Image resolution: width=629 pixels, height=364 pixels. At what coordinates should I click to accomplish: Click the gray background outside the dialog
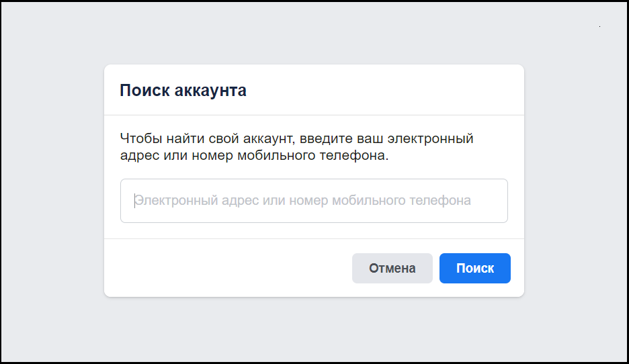(x=52, y=181)
